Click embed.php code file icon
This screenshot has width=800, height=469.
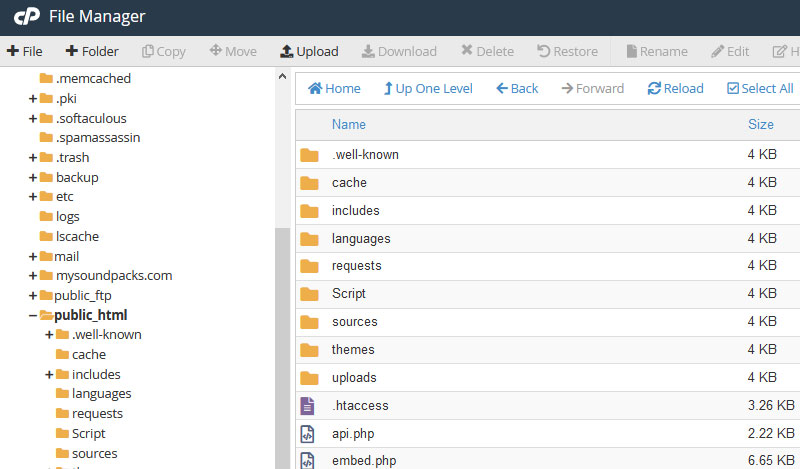click(307, 460)
